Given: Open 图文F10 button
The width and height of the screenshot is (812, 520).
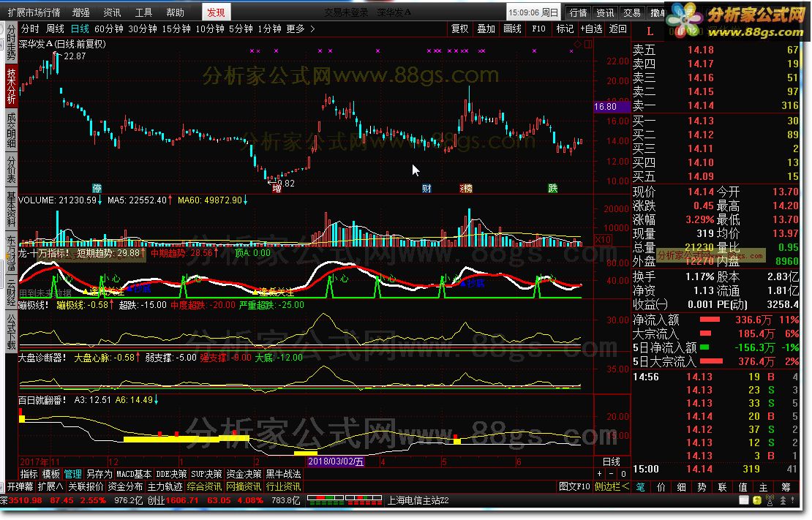Looking at the screenshot, I should point(574,487).
